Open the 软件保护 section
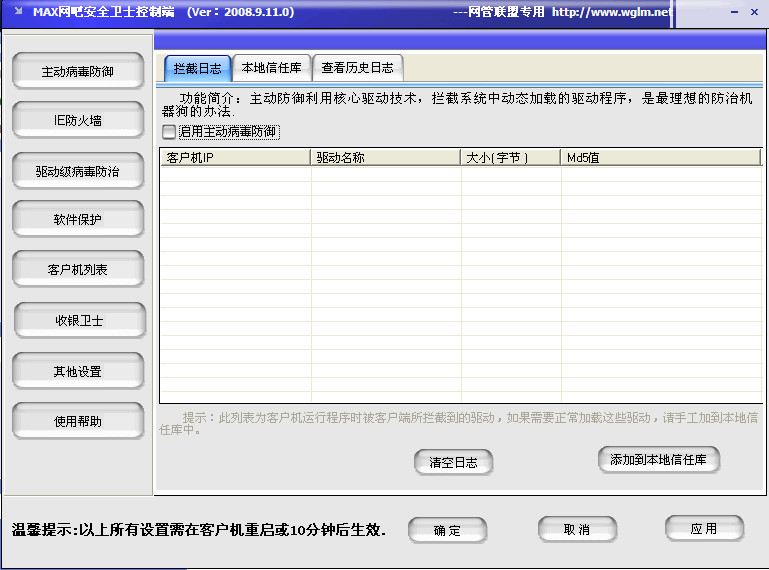Viewport: 769px width, 570px height. [x=78, y=219]
